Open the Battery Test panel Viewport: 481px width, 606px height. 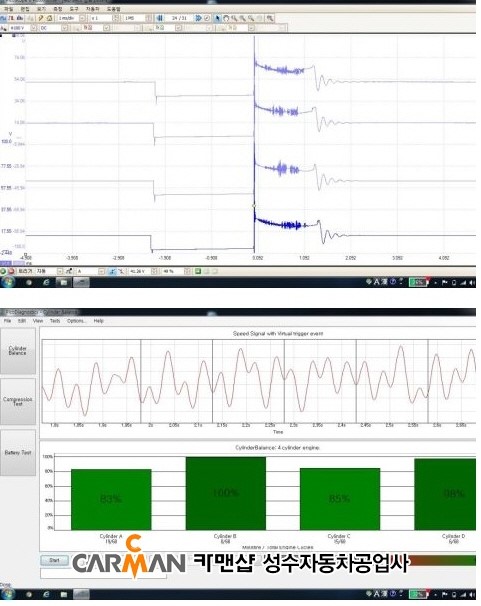pyautogui.click(x=18, y=452)
